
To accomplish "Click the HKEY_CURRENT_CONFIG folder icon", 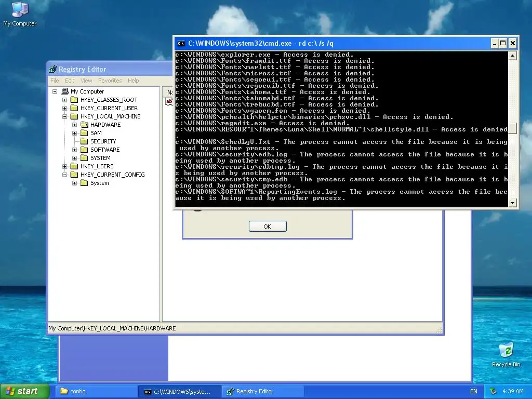I will [x=74, y=175].
